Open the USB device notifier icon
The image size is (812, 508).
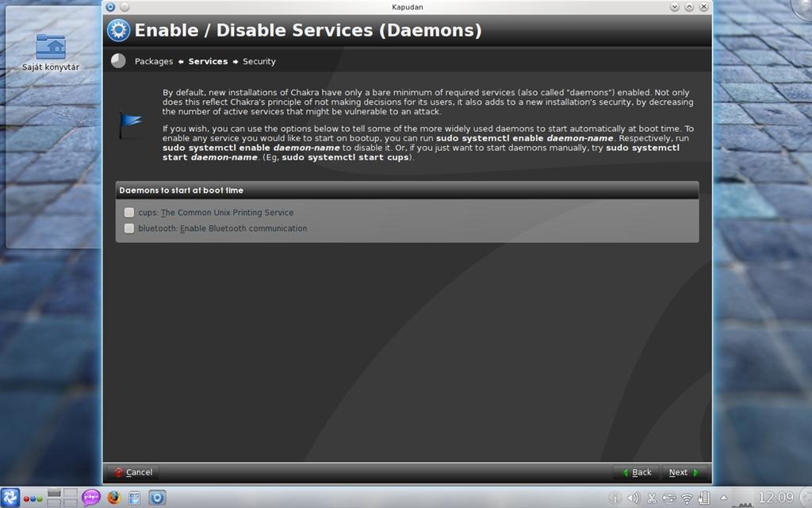pos(669,498)
